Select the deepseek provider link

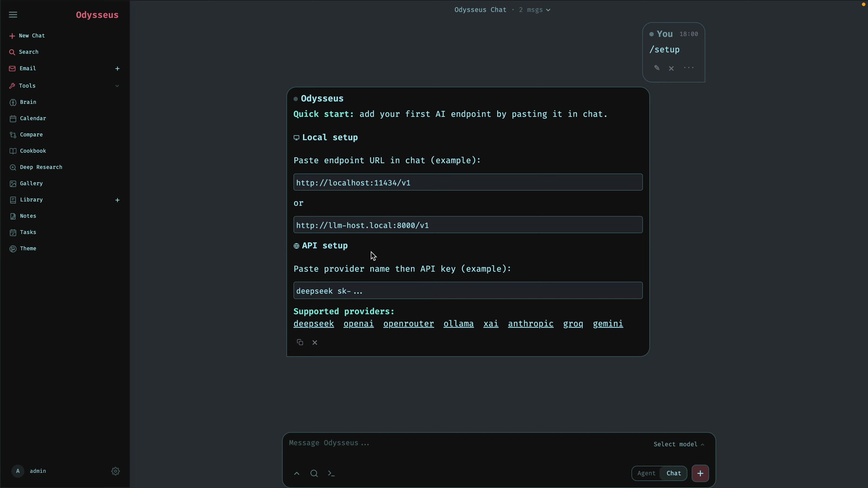(x=314, y=324)
